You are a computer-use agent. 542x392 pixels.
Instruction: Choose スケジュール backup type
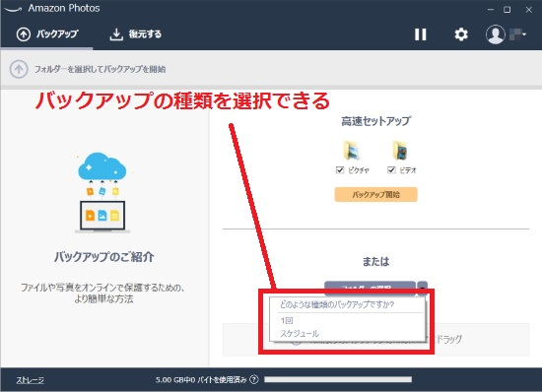[300, 334]
